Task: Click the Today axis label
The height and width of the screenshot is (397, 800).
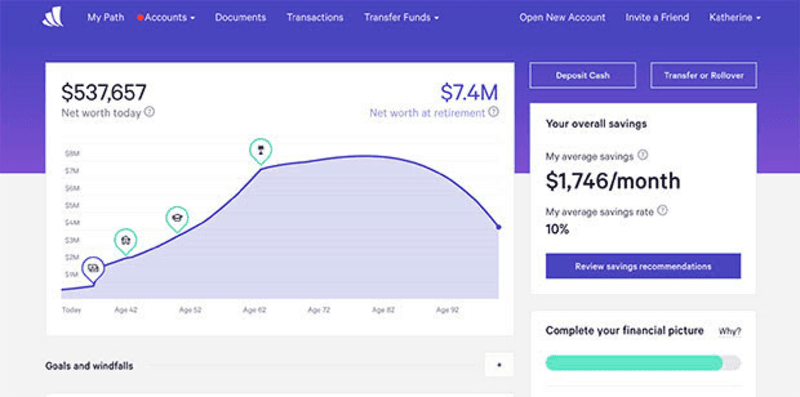Action: pyautogui.click(x=71, y=310)
